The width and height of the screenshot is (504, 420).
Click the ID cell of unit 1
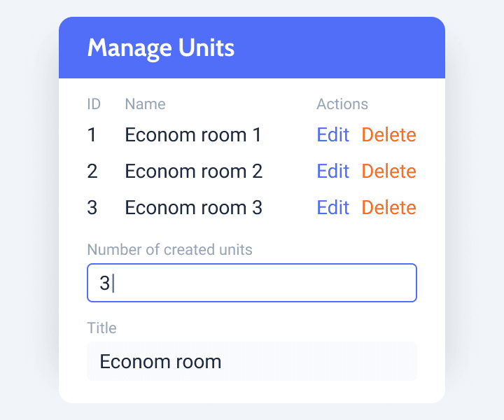tap(92, 135)
